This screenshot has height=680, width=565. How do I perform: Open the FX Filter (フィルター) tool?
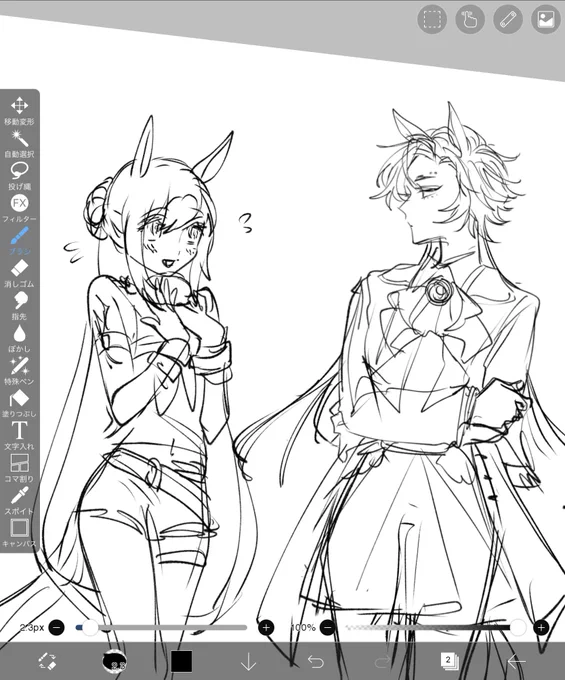point(19,208)
